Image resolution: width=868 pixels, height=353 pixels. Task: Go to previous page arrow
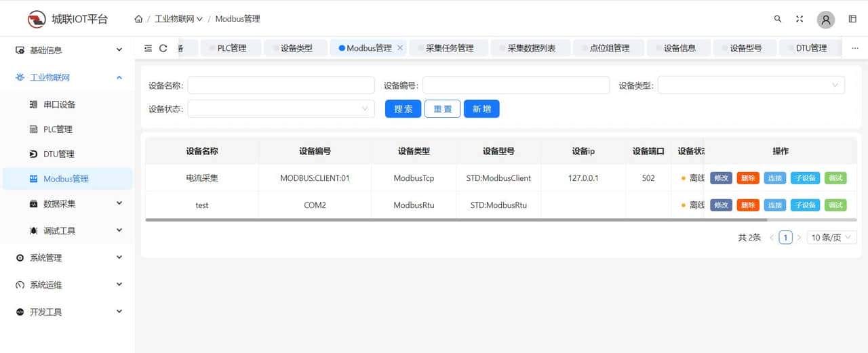[772, 238]
